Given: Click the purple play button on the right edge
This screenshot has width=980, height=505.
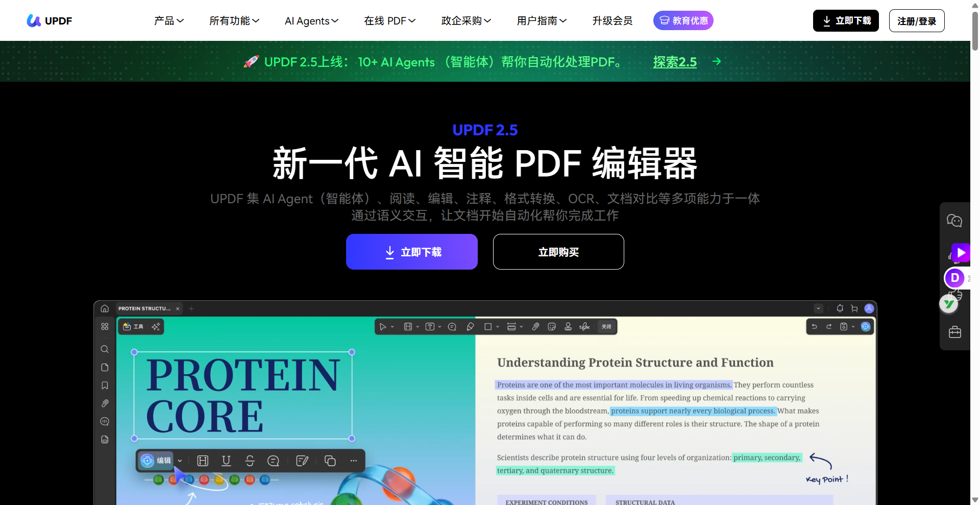Looking at the screenshot, I should click(x=961, y=252).
